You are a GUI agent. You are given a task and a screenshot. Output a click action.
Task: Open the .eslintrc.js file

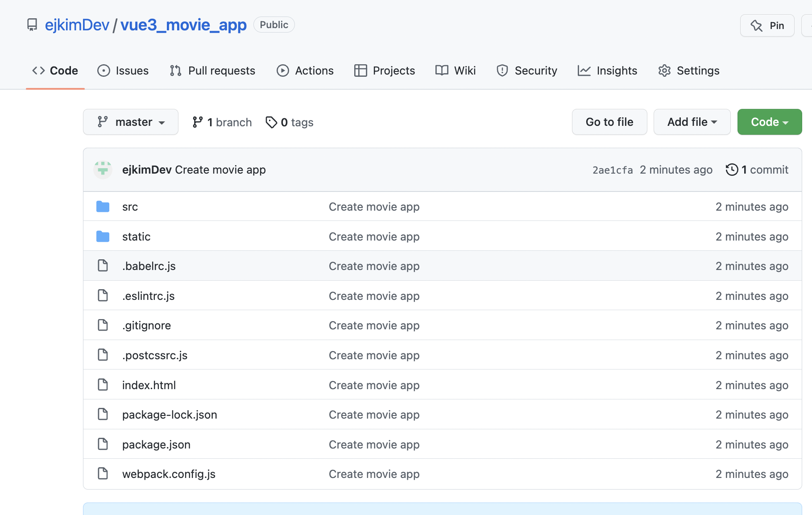[x=149, y=296]
